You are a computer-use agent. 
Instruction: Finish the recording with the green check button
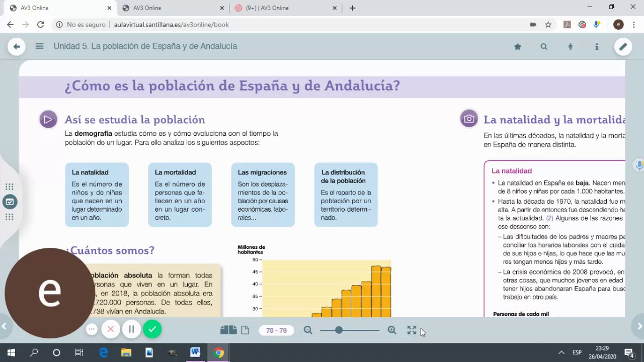click(152, 329)
